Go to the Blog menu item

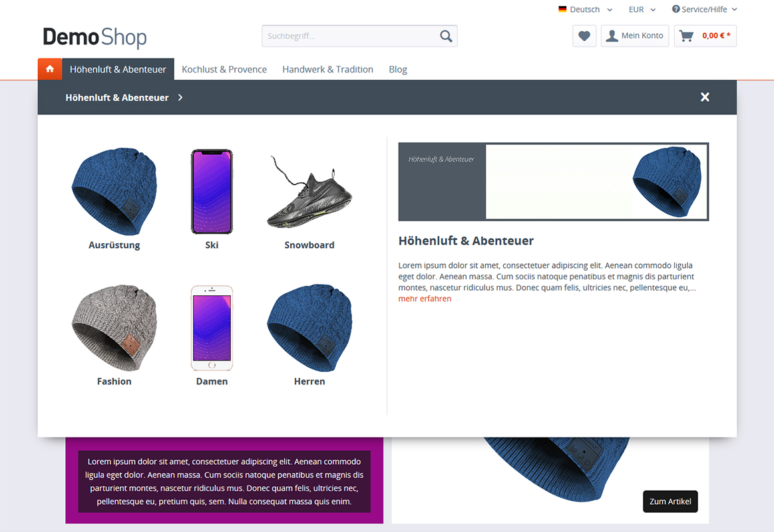coord(398,70)
